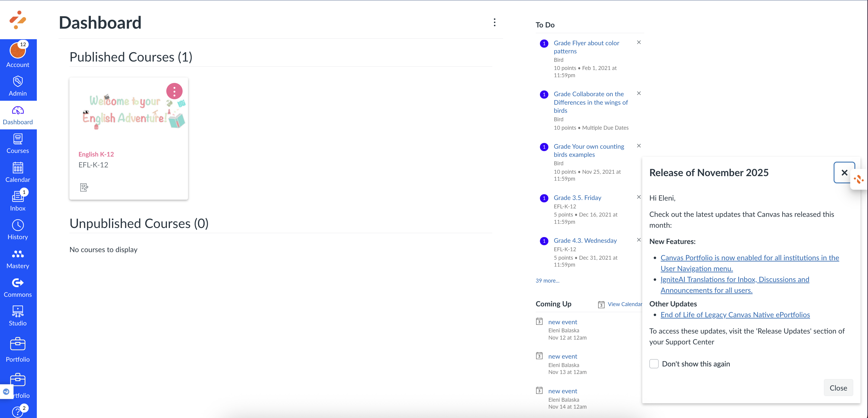Click the Close button in release popup

point(838,388)
